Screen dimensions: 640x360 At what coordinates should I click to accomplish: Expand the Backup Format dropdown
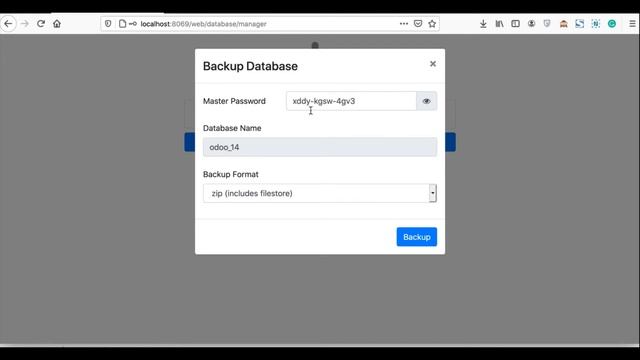[320, 193]
